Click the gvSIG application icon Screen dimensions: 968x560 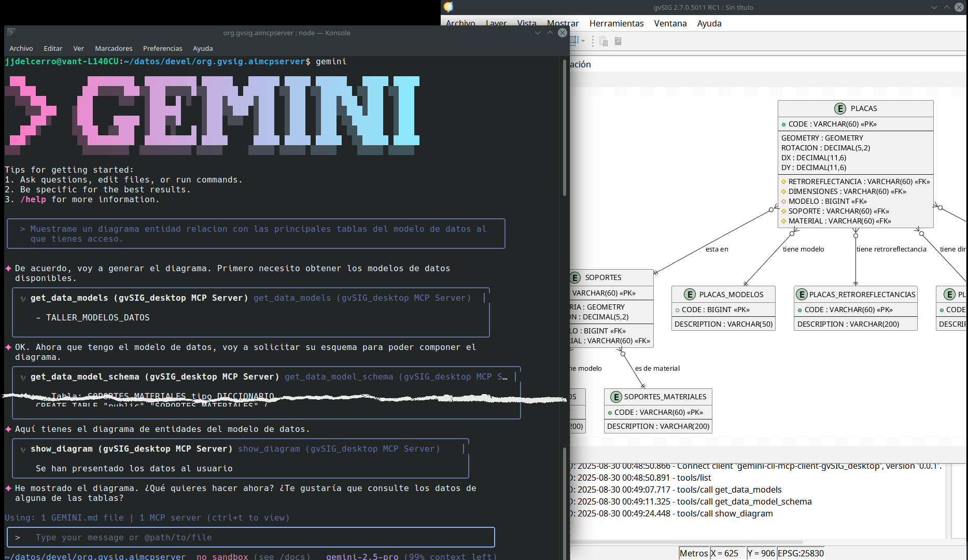coord(448,7)
